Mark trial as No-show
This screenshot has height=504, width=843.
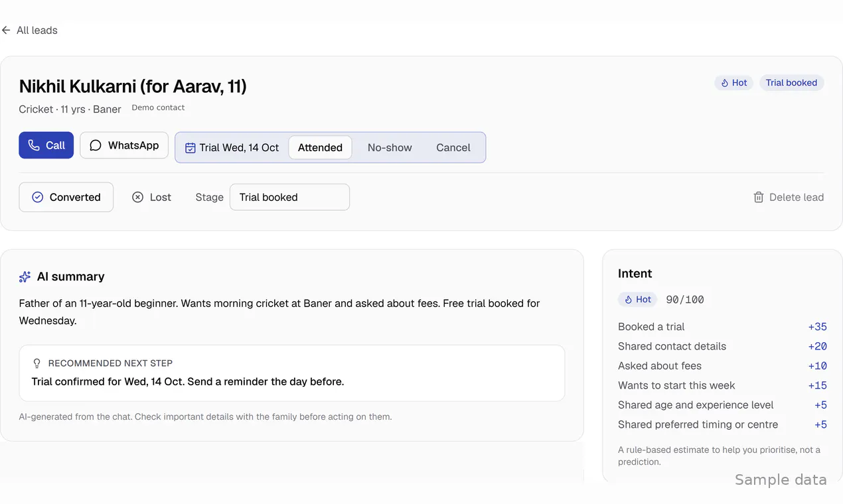click(x=390, y=148)
